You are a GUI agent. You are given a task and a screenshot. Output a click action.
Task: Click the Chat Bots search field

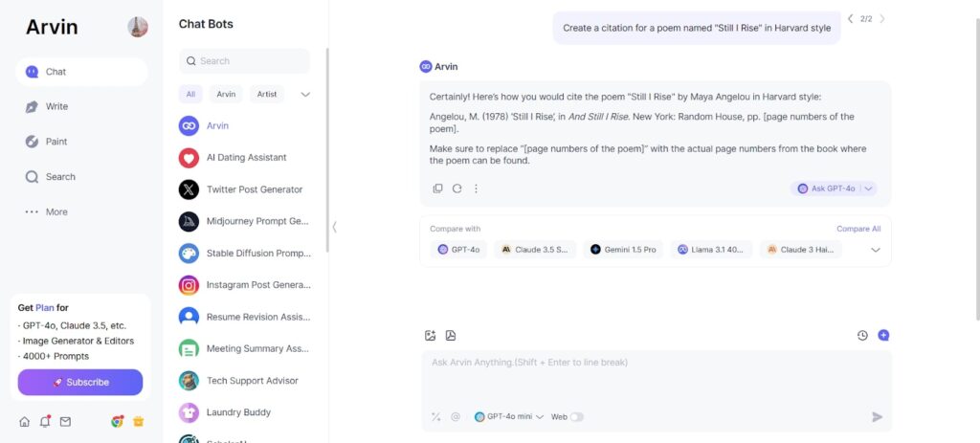pos(244,61)
